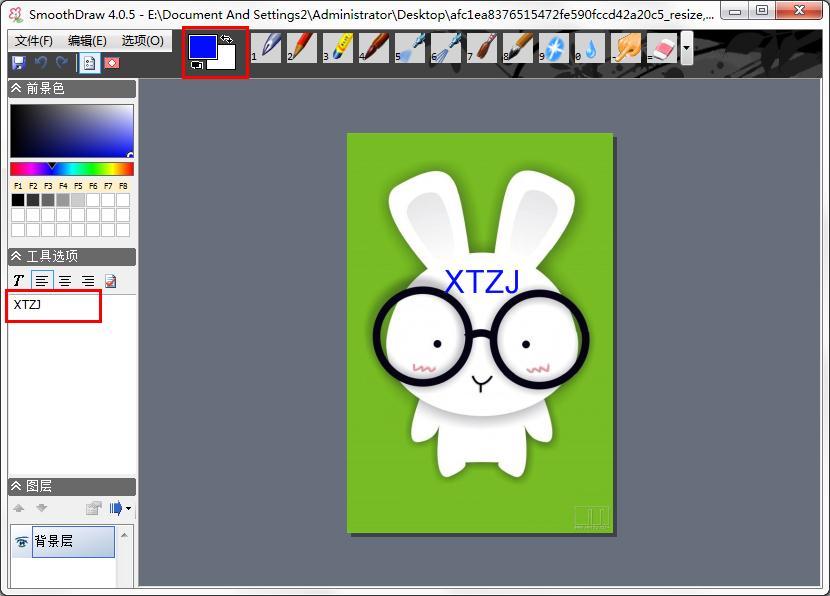This screenshot has width=830, height=596.
Task: Pick the medium gray swatch under F3
Action: click(48, 200)
